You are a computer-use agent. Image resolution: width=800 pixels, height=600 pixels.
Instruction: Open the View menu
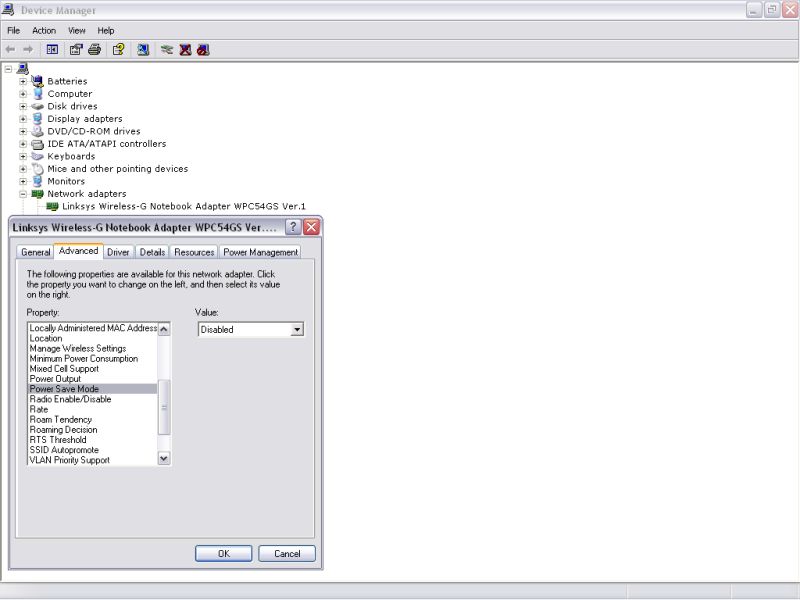(x=77, y=31)
